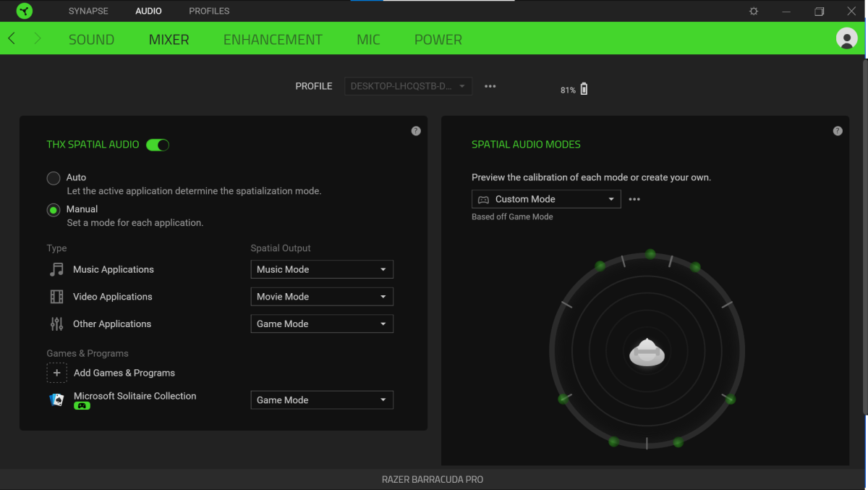Click Add Games & Programs
868x490 pixels.
click(x=124, y=373)
